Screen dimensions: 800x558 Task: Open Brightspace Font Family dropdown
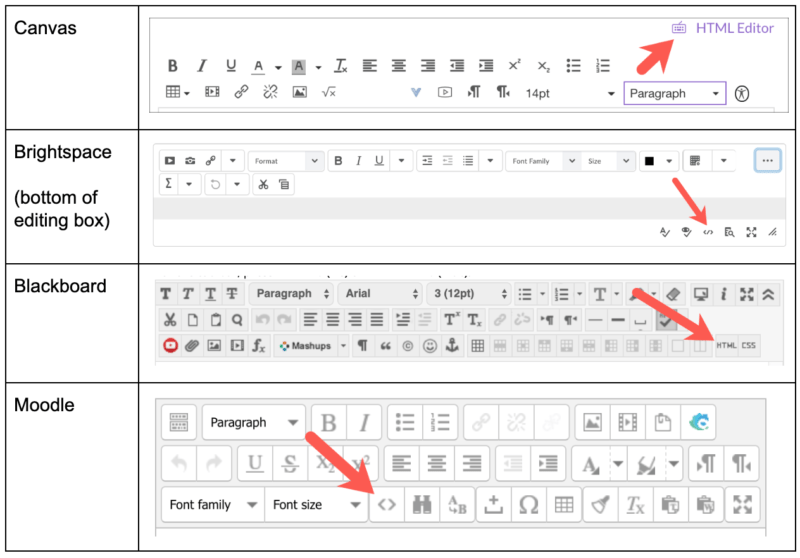tap(541, 161)
